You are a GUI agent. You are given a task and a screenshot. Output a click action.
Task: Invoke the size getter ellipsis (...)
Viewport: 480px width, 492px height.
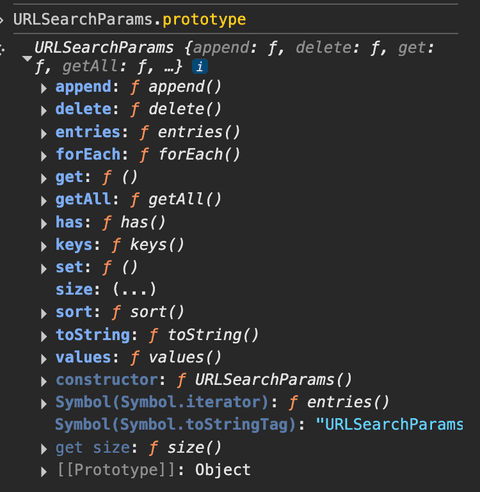tap(134, 289)
